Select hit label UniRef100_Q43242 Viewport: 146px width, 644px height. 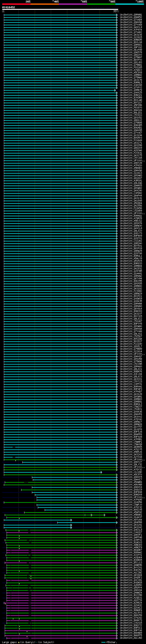coord(131,527)
